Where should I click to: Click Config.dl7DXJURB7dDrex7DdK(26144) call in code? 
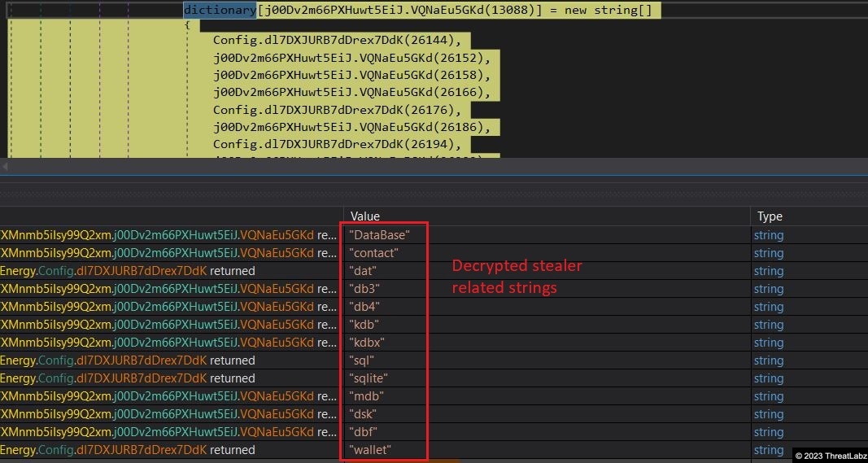pyautogui.click(x=342, y=41)
